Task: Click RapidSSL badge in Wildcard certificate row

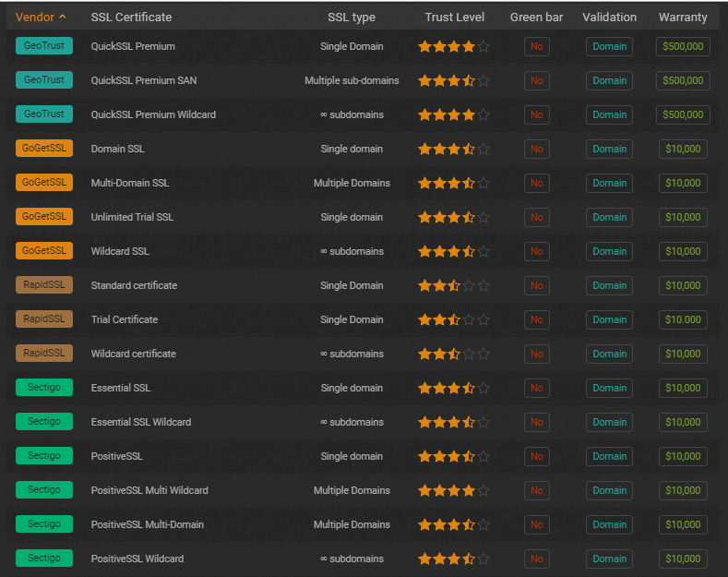Action: click(x=44, y=353)
